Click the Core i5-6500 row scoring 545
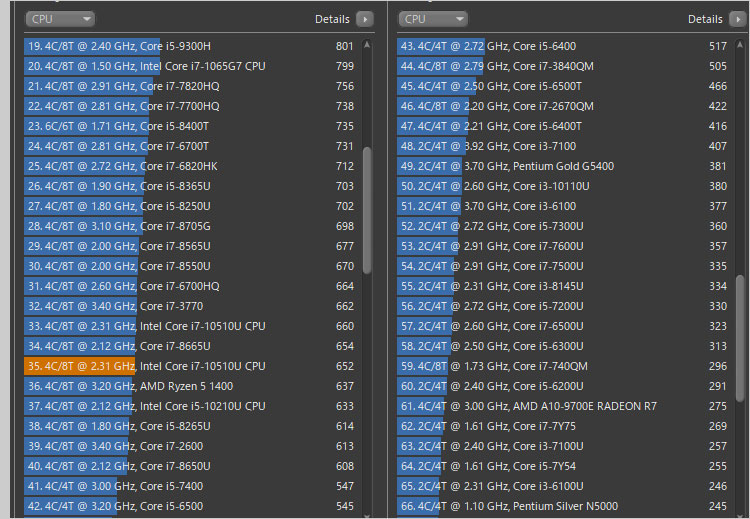Image resolution: width=750 pixels, height=519 pixels. coord(190,506)
